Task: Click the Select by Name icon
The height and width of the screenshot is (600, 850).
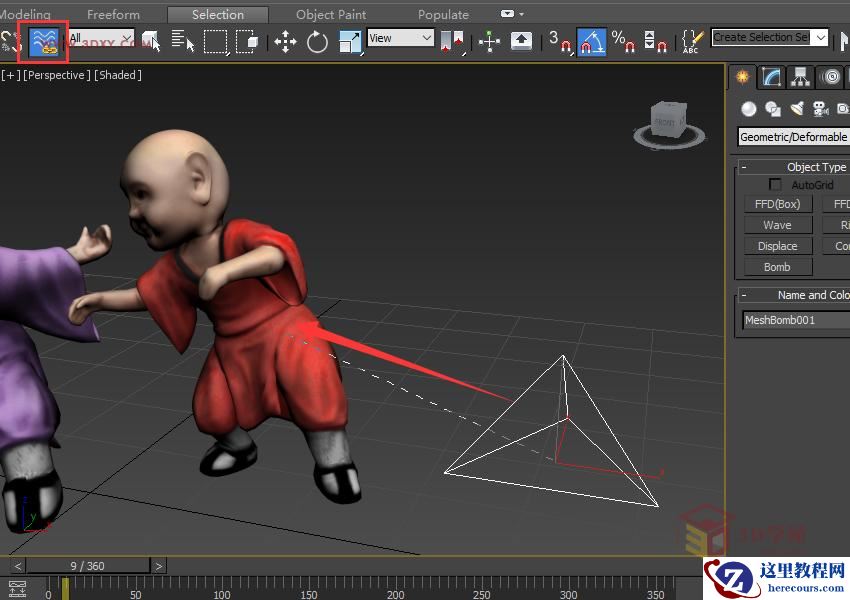Action: click(x=182, y=41)
